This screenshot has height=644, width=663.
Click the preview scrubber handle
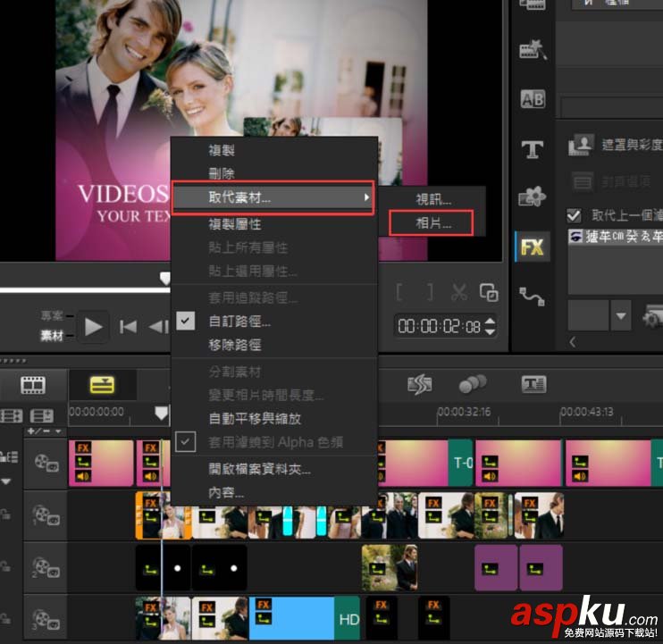(165, 278)
